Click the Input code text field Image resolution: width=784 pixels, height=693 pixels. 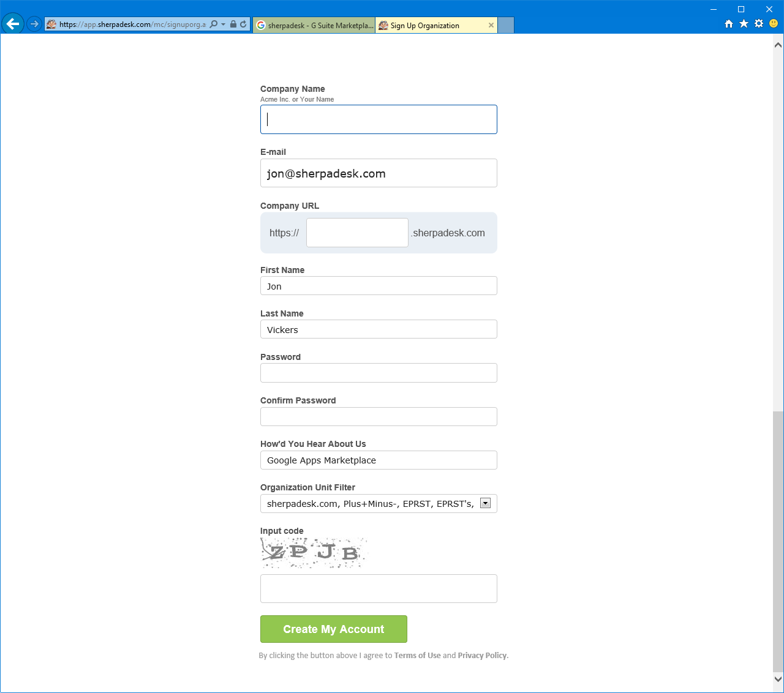tap(378, 588)
